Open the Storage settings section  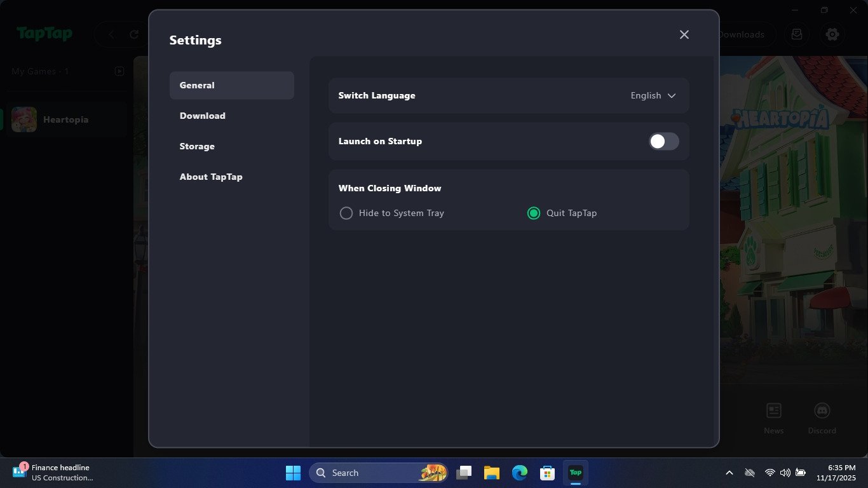(197, 146)
